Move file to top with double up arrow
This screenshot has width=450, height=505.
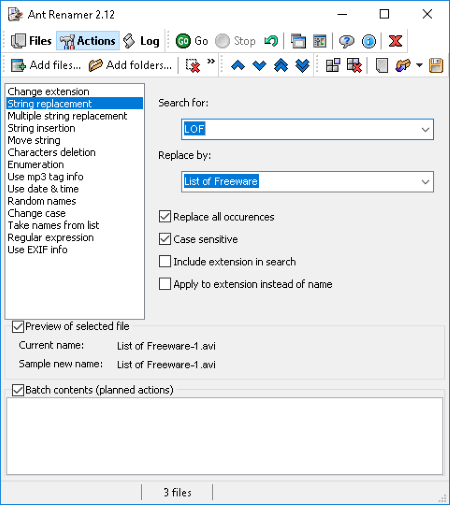(x=281, y=65)
